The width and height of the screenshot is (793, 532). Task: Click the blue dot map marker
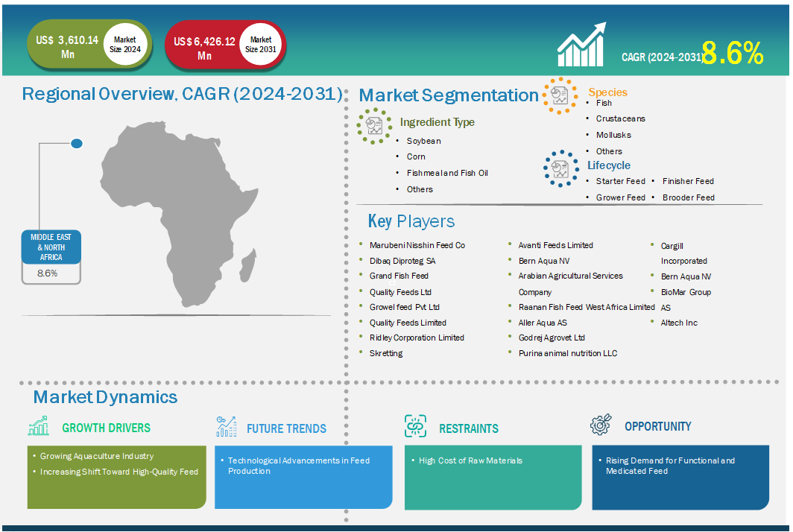77,144
